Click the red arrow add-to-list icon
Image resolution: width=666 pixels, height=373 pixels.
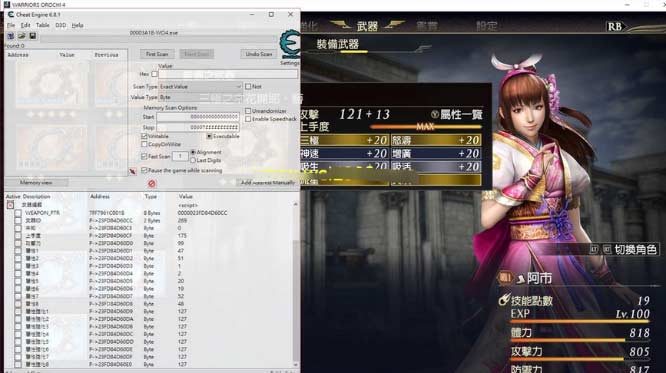coord(133,171)
